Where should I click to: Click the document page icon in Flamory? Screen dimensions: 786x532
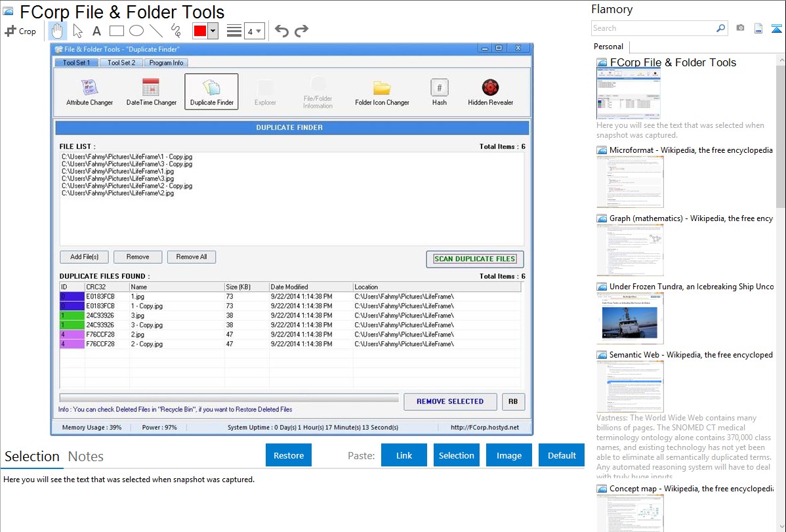(758, 28)
